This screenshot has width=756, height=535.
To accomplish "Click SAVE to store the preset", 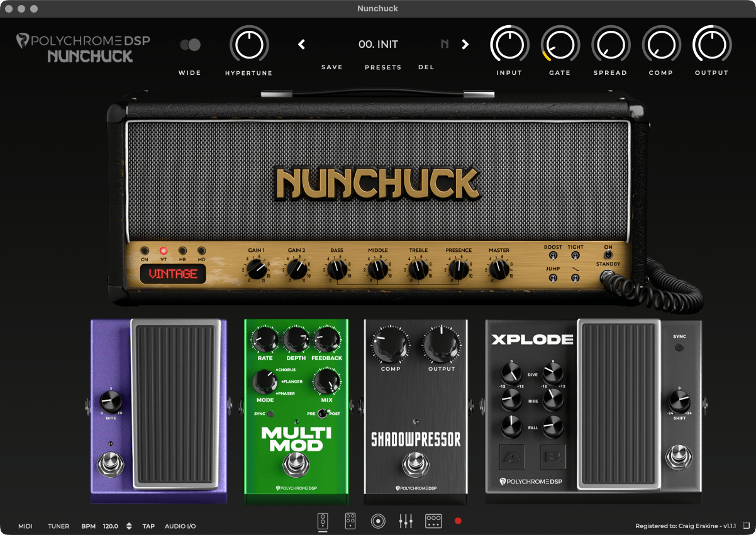I will (x=332, y=67).
